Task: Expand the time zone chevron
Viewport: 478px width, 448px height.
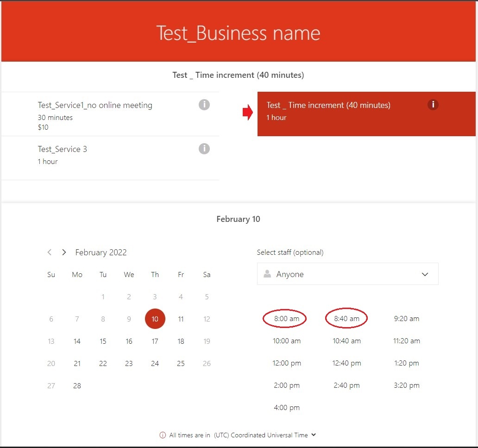Action: tap(314, 435)
